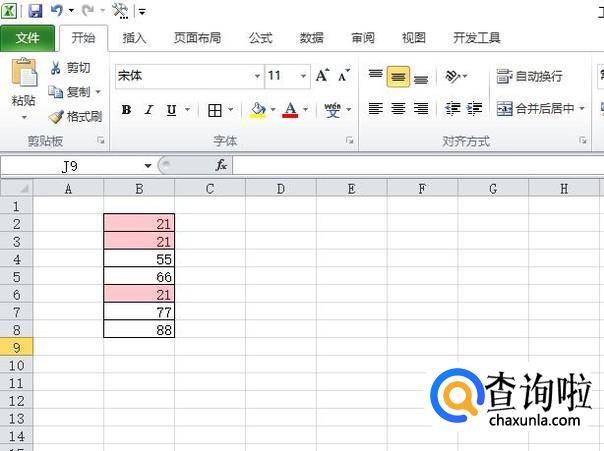
Task: Apply fill color paint bucket
Action: [x=258, y=110]
